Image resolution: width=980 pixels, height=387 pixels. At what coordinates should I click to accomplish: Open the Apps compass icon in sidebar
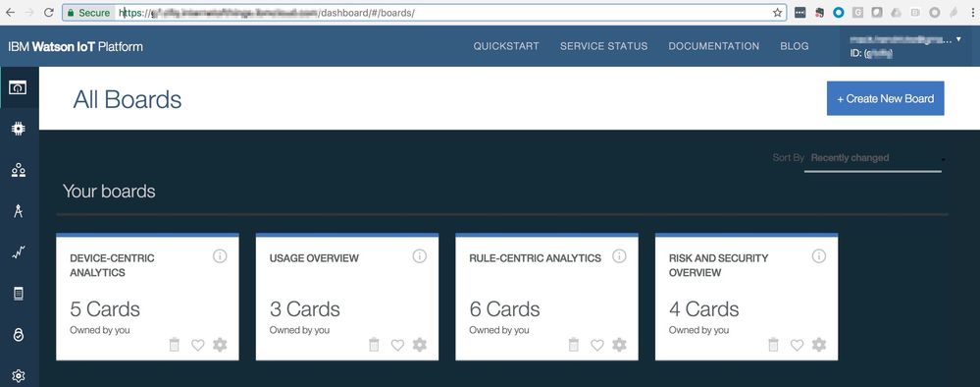(18, 211)
